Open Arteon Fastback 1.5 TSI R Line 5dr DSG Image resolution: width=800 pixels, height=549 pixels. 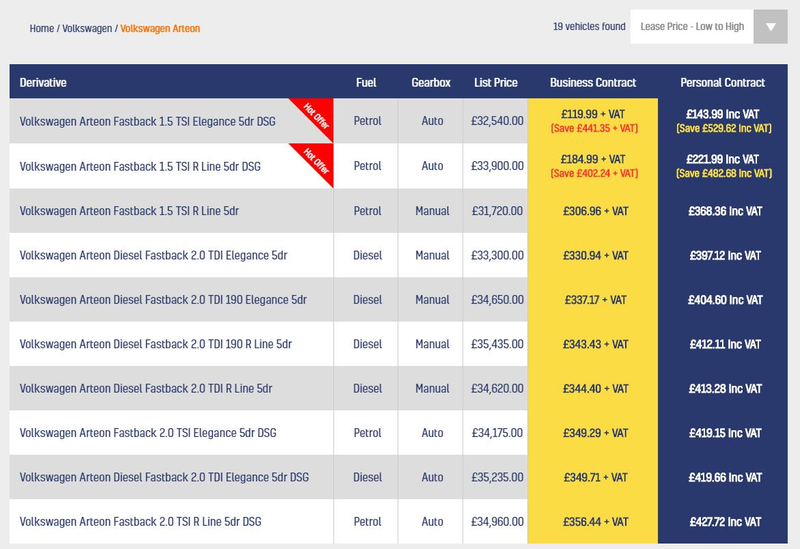(x=140, y=166)
